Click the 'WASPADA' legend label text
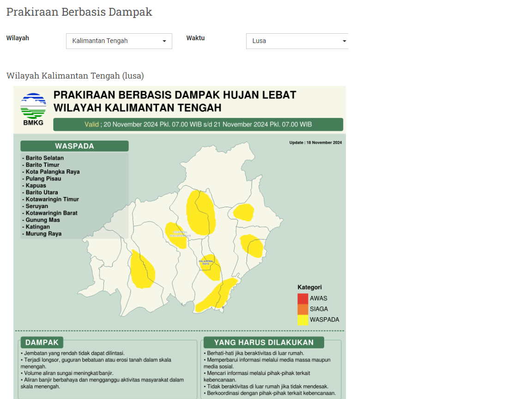This screenshot has height=399, width=532. (x=324, y=320)
